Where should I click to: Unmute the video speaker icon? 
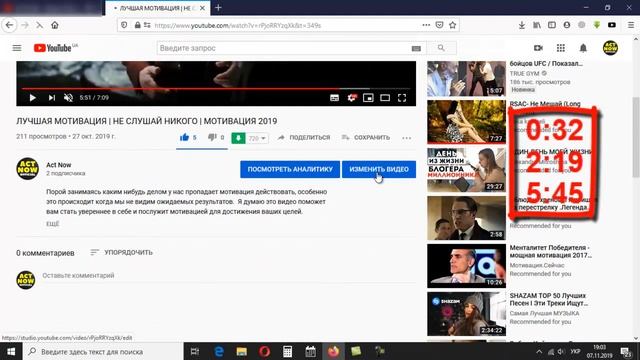point(68,98)
